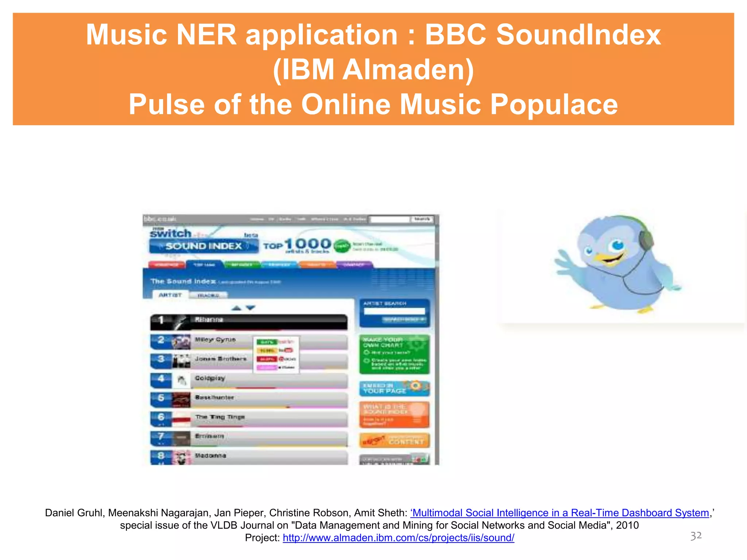This screenshot has width=747, height=560.
Task: Click the lightbulb icon in the orange banner
Action: click(x=418, y=412)
